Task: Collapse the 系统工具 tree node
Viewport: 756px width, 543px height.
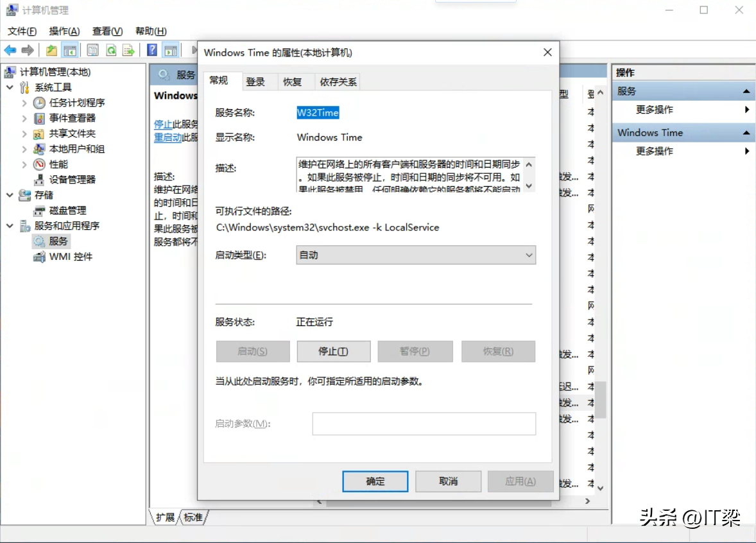Action: [10, 87]
